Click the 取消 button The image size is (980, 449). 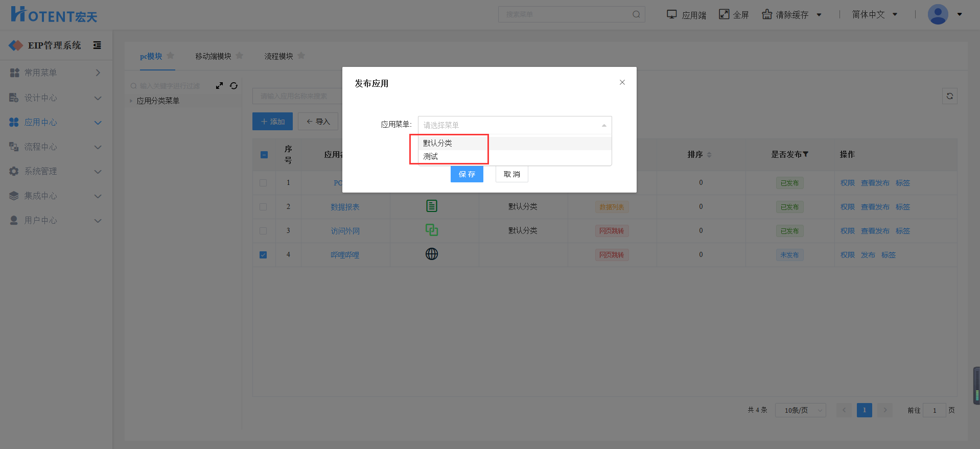pos(511,174)
